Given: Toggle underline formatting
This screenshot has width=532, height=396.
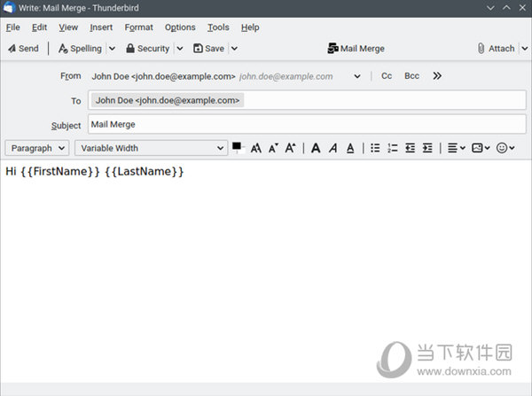Looking at the screenshot, I should pos(350,148).
